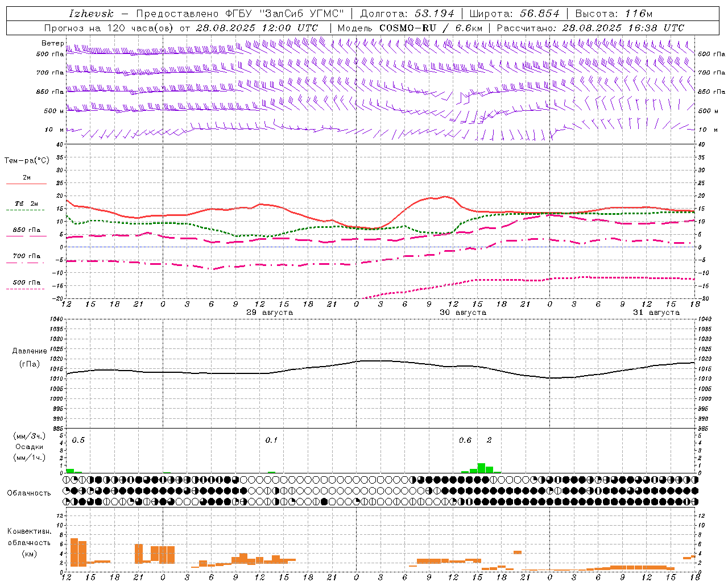This screenshot has width=728, height=582.
Task: Click the "29 августа" date label
Action: [x=270, y=313]
